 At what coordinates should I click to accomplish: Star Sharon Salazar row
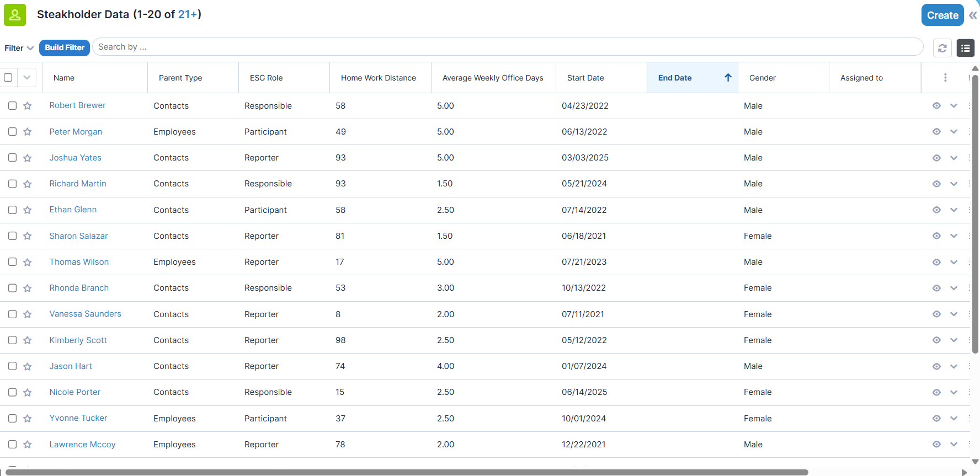tap(28, 236)
